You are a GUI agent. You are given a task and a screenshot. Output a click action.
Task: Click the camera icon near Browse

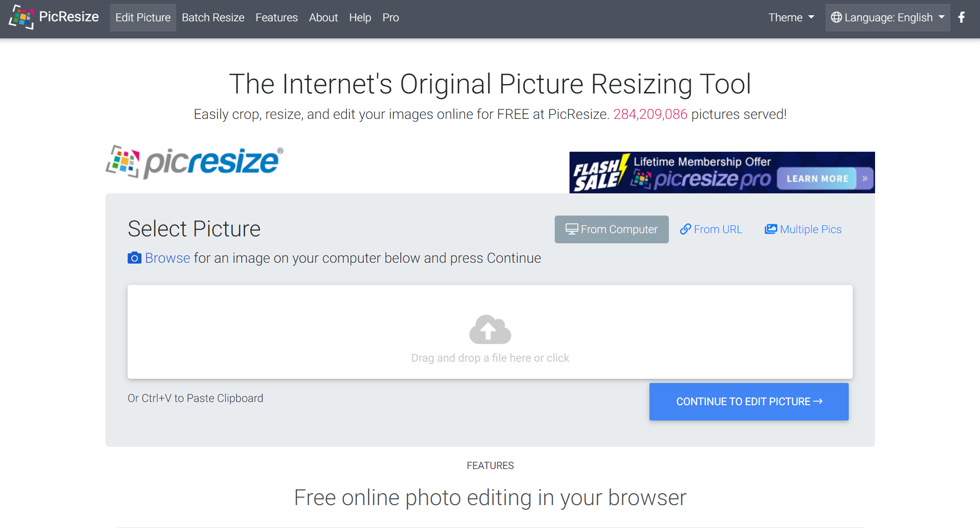(134, 257)
